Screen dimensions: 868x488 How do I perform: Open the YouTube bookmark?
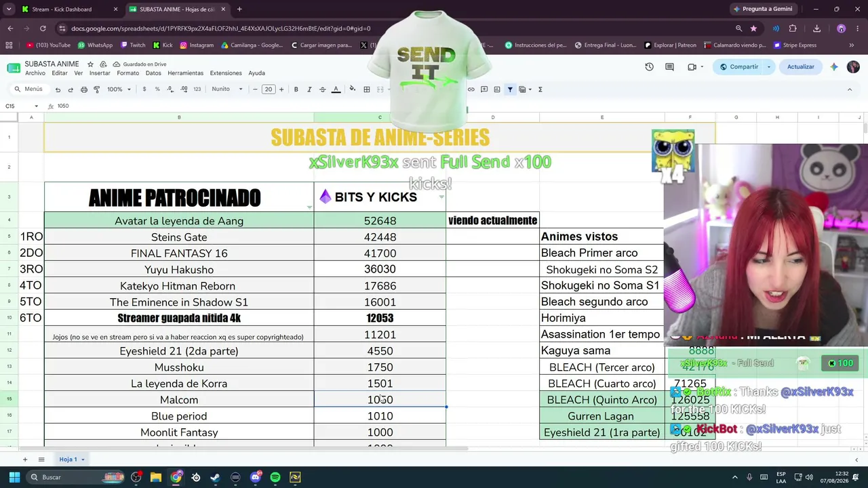pos(48,45)
